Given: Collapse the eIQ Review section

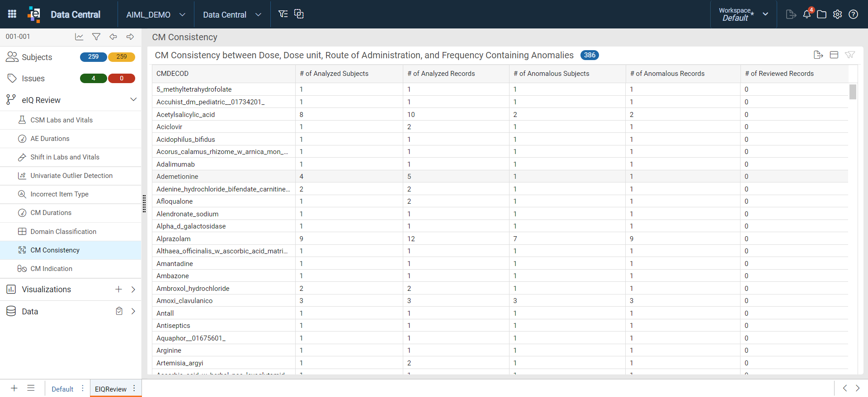Looking at the screenshot, I should 133,99.
